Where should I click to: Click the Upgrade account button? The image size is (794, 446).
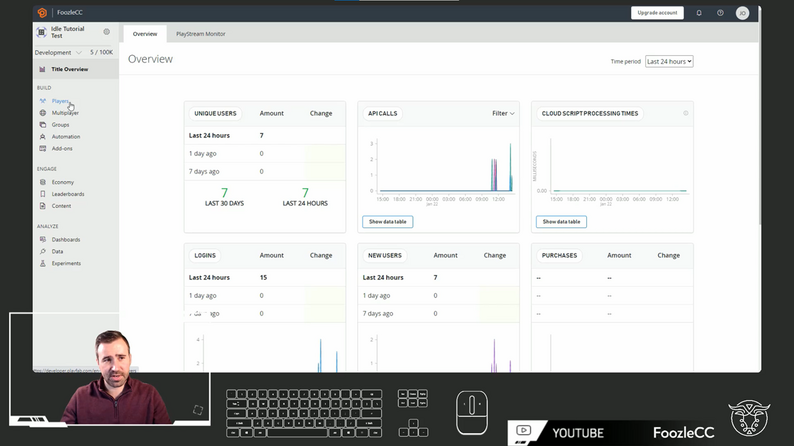coord(657,13)
